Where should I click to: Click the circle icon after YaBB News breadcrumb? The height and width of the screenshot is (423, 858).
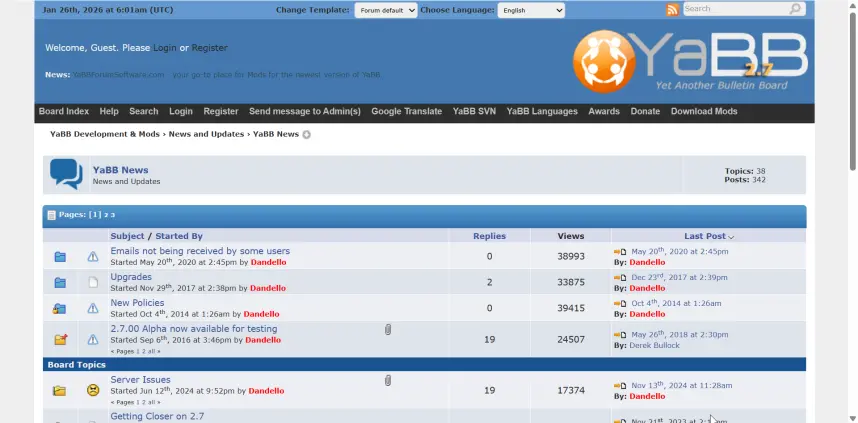(x=306, y=135)
